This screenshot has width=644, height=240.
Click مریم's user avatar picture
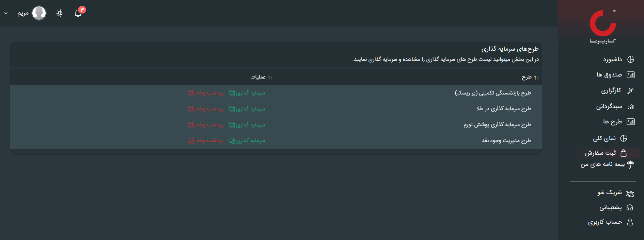39,13
